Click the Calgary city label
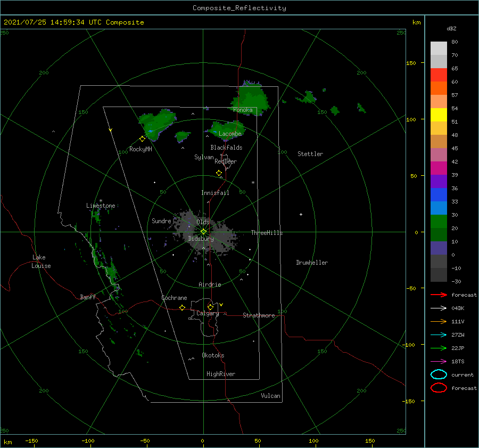This screenshot has width=479, height=448. [x=208, y=313]
